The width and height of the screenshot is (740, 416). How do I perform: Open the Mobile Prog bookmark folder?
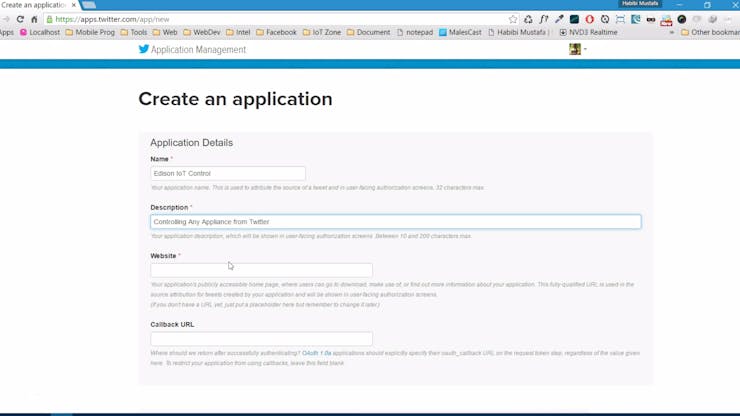coord(90,32)
